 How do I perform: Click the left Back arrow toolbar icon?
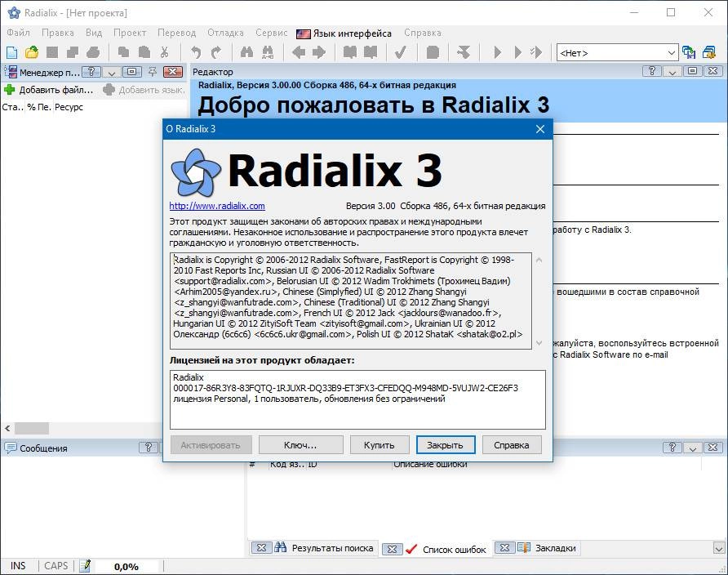tap(299, 52)
